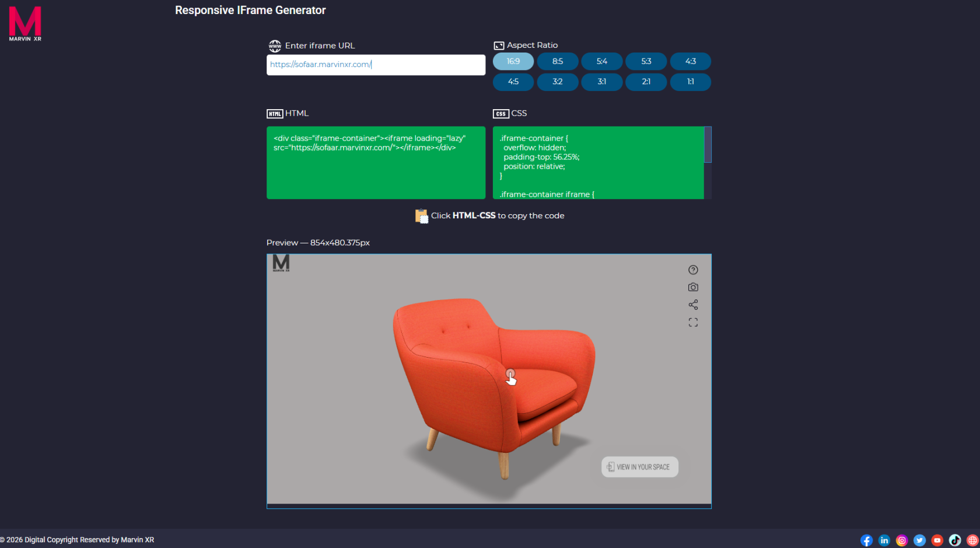Viewport: 980px width, 548px height.
Task: Open the TikTok social icon
Action: click(955, 540)
